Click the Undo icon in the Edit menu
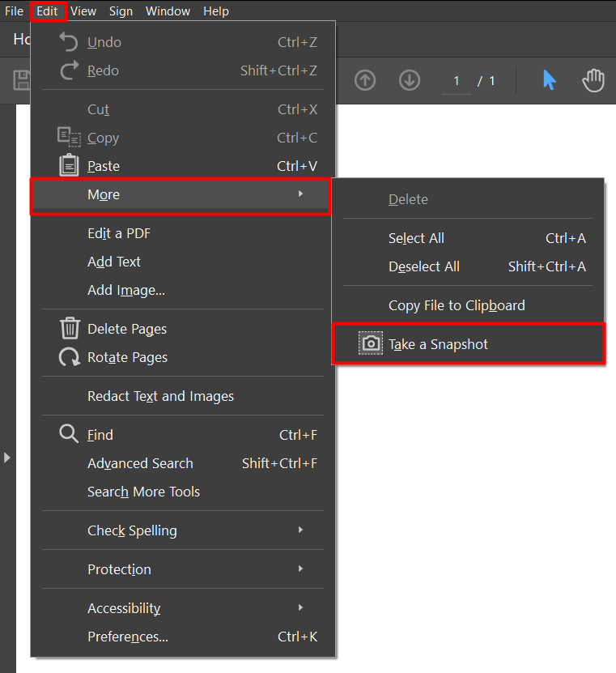Screen dimensions: 616x673 click(69, 41)
